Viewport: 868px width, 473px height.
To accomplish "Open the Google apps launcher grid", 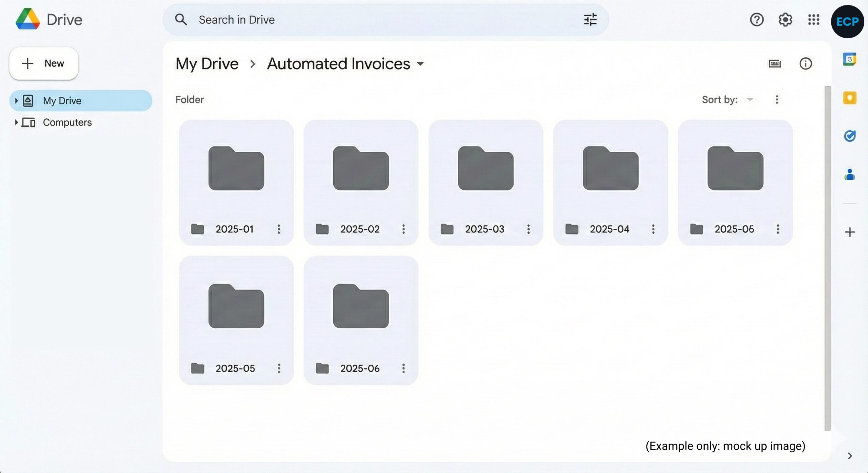I will point(814,20).
